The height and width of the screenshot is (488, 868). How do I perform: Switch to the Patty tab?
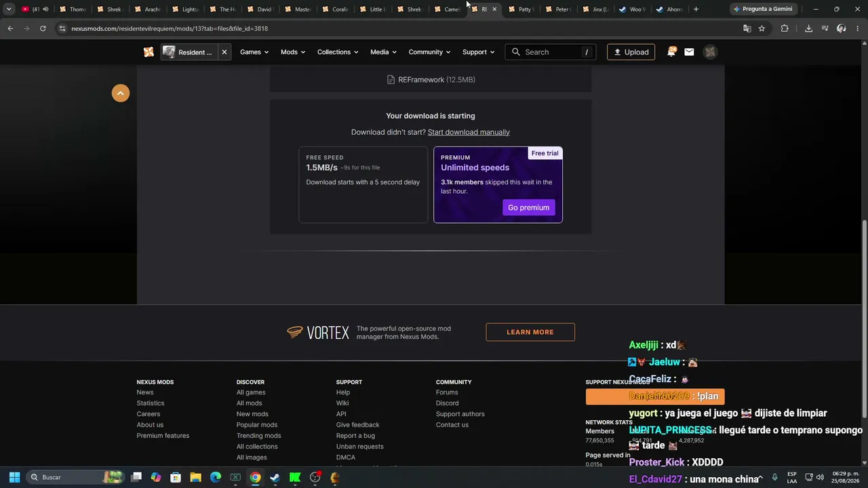(521, 9)
